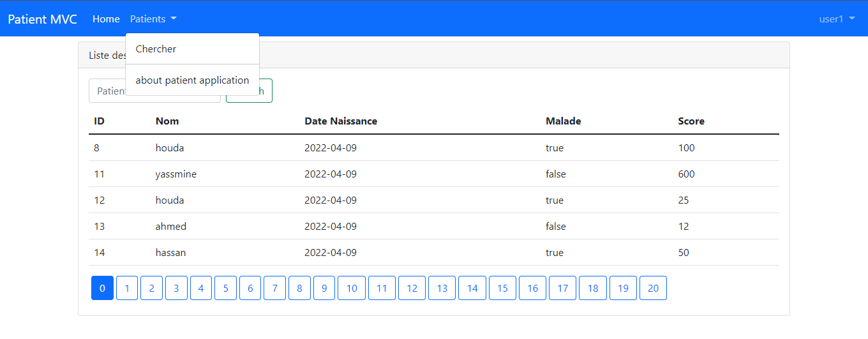Focus the patient search input field

coord(154,91)
